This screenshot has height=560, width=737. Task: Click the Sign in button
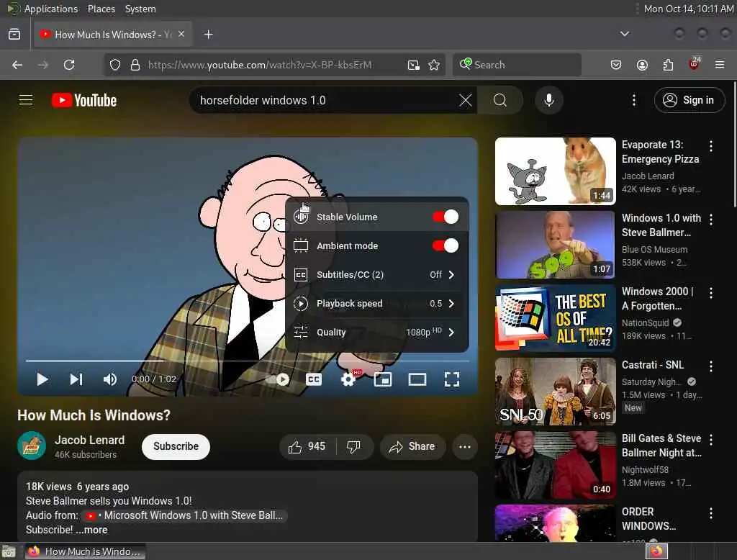tap(689, 100)
